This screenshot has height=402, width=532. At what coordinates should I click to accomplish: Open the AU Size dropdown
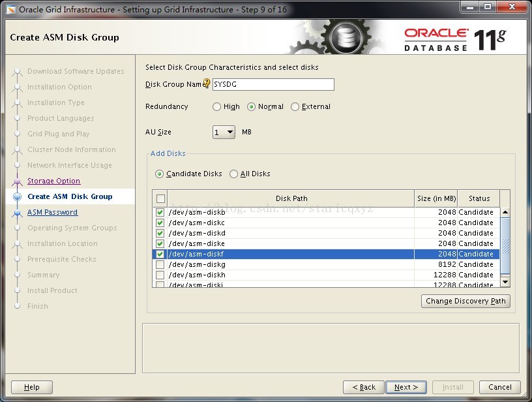pos(224,132)
